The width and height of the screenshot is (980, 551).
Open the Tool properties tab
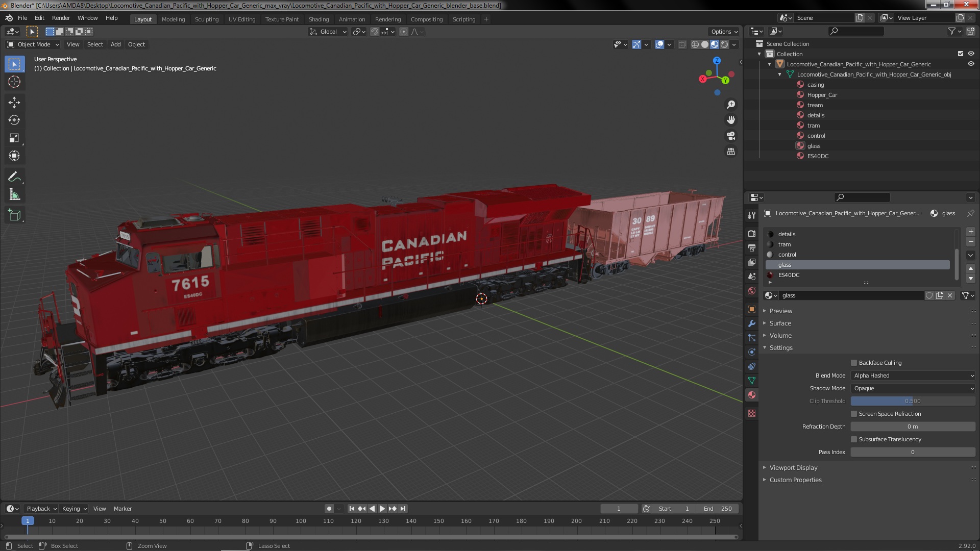pos(751,215)
